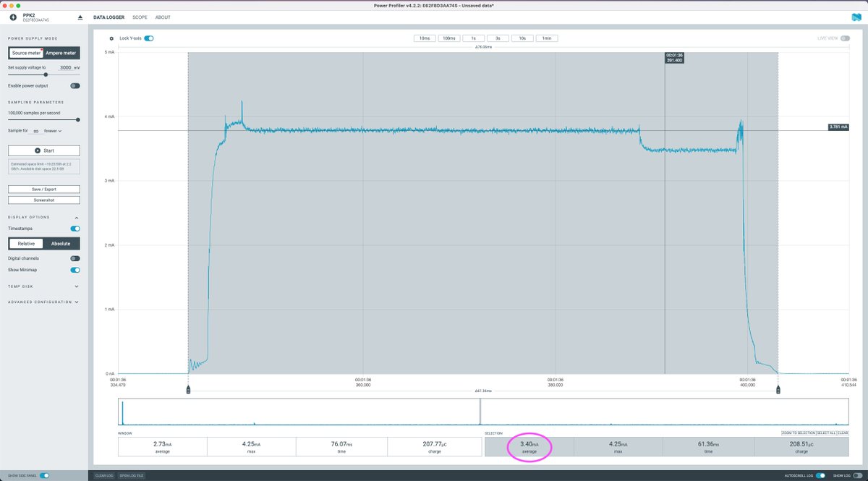This screenshot has height=481, width=868.
Task: Click the Open Log File button
Action: (132, 475)
